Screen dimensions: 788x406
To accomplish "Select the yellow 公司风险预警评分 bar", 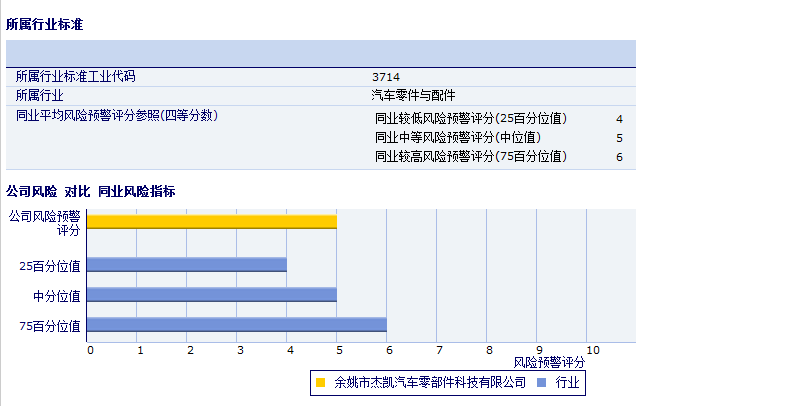I will click(212, 221).
